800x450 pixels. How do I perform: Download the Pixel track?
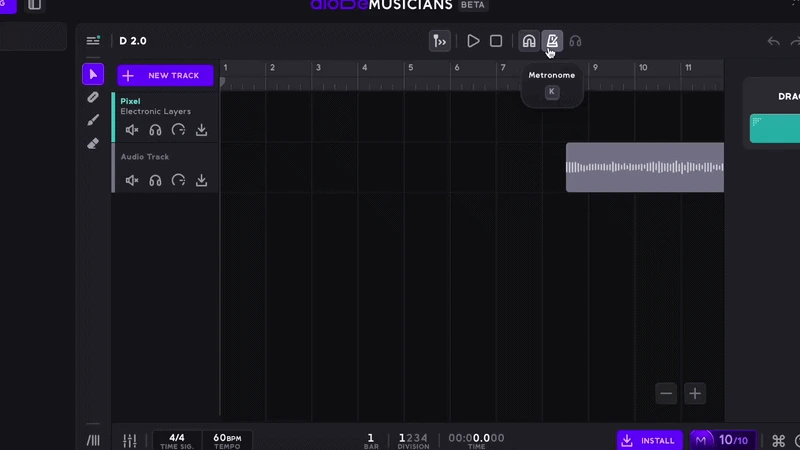(x=201, y=130)
